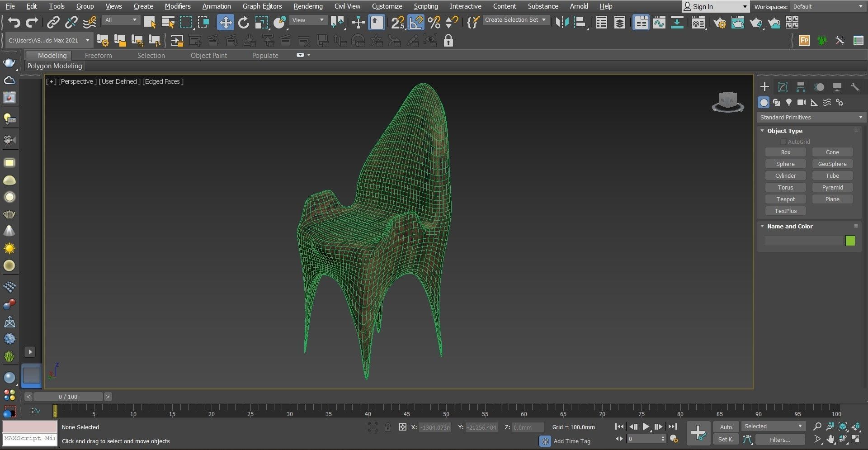The width and height of the screenshot is (868, 450).
Task: Toggle the Percent Snap icon
Action: coord(434,22)
